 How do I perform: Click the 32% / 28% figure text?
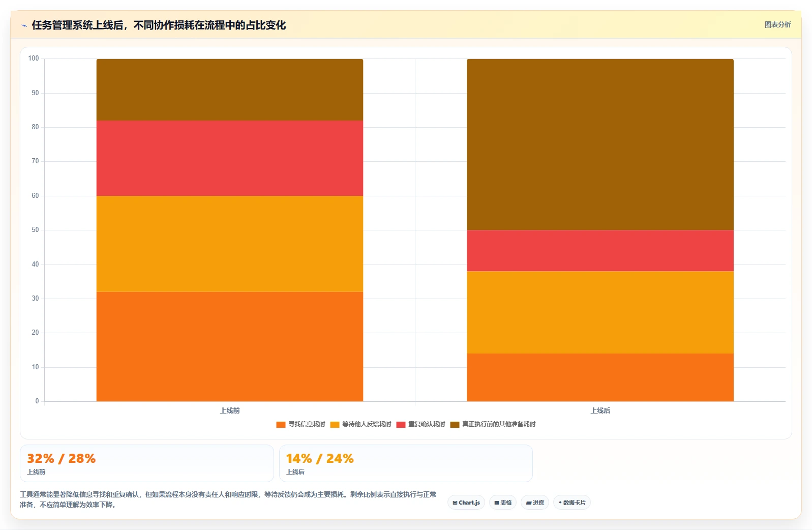(x=61, y=458)
